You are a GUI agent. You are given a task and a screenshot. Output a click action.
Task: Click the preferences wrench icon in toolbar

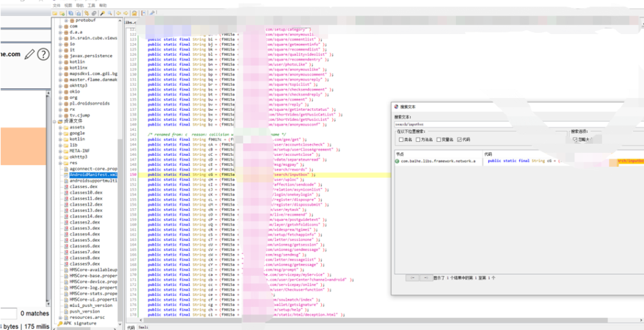pyautogui.click(x=153, y=13)
